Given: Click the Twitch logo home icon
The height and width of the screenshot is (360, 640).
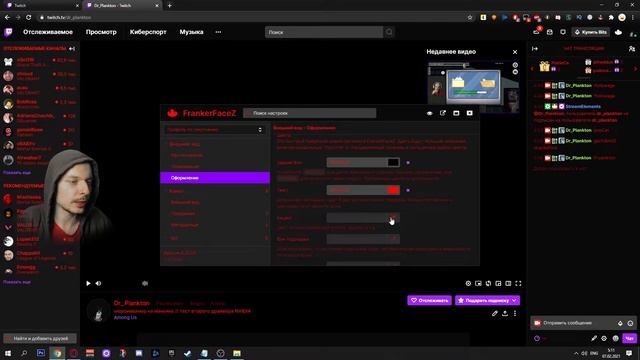Looking at the screenshot, I should (8, 32).
